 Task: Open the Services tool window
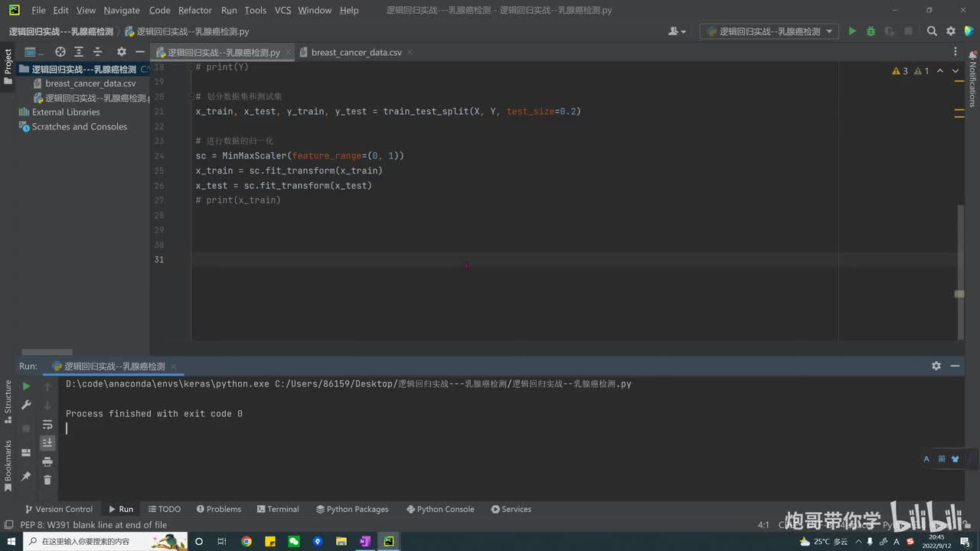pos(511,509)
